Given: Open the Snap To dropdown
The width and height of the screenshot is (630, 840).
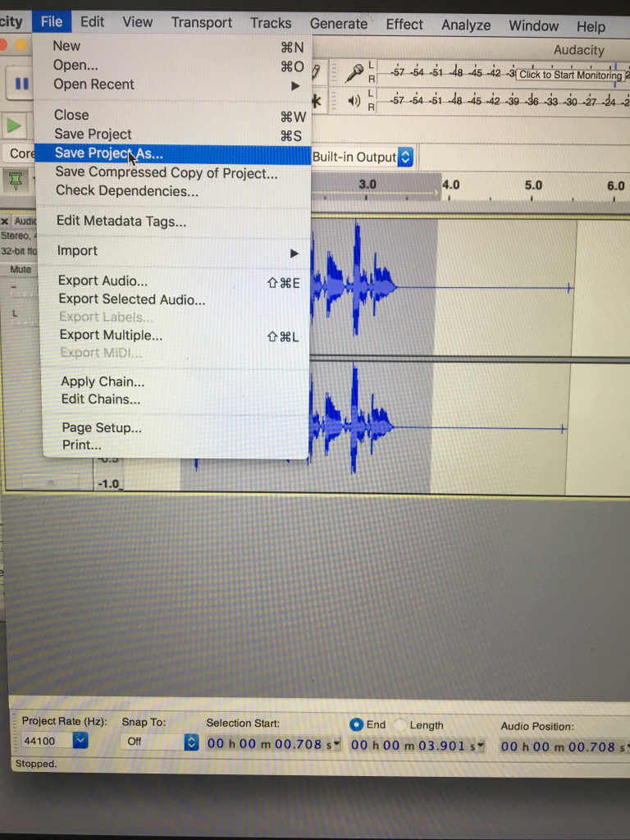Looking at the screenshot, I should [191, 742].
